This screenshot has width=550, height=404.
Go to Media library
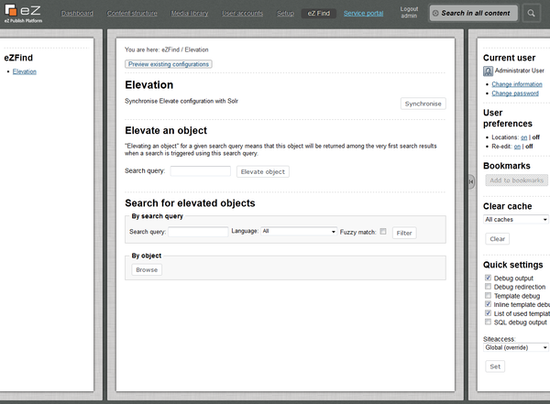(189, 13)
